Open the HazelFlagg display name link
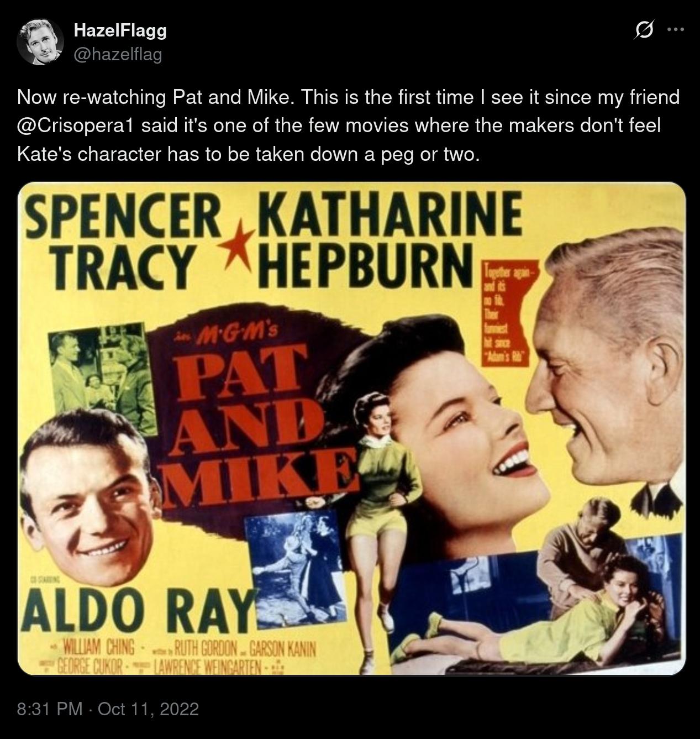700x739 pixels. 120,30
